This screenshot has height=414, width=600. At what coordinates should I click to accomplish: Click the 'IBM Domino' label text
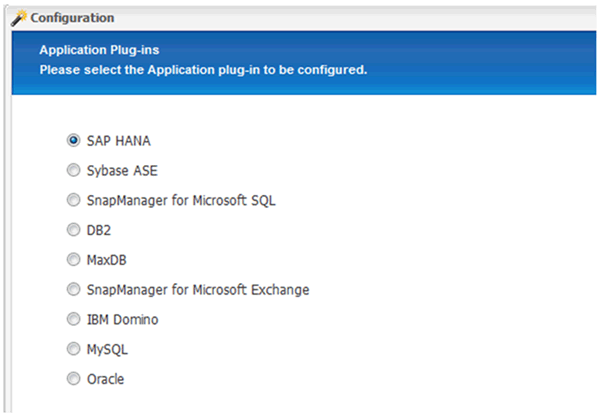pyautogui.click(x=122, y=320)
